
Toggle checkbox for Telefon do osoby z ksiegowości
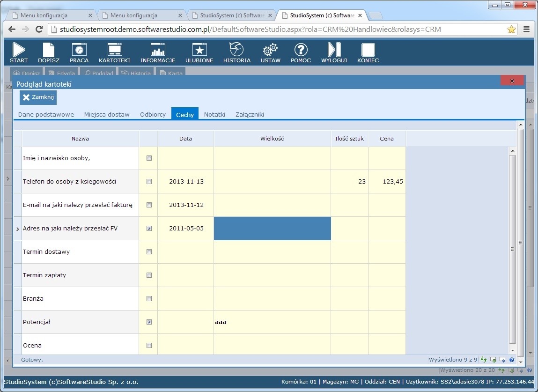149,182
